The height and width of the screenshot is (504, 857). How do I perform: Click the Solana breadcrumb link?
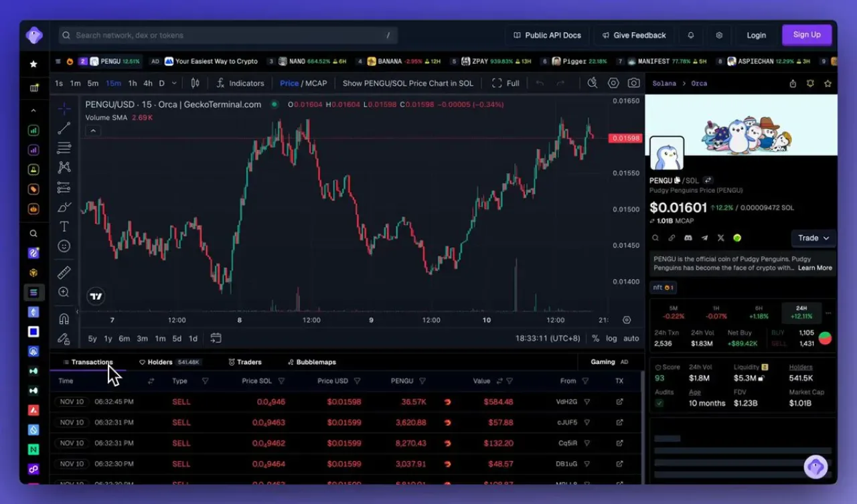tap(665, 84)
